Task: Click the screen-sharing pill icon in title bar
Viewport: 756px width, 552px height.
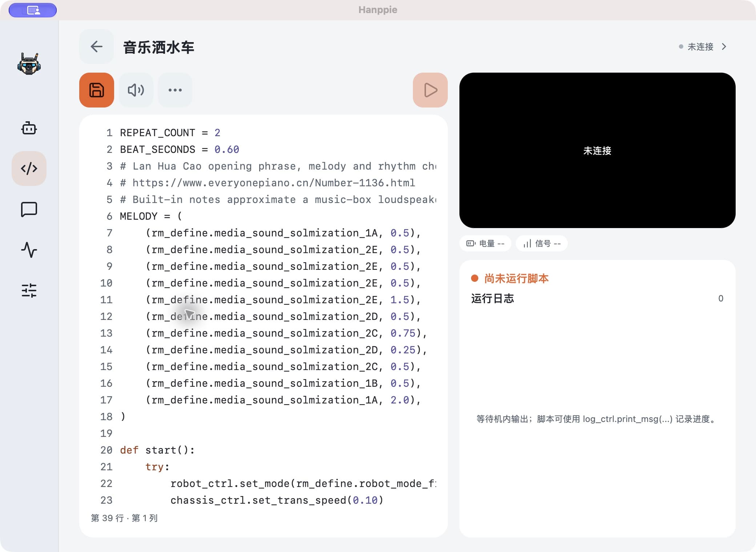Action: tap(33, 10)
